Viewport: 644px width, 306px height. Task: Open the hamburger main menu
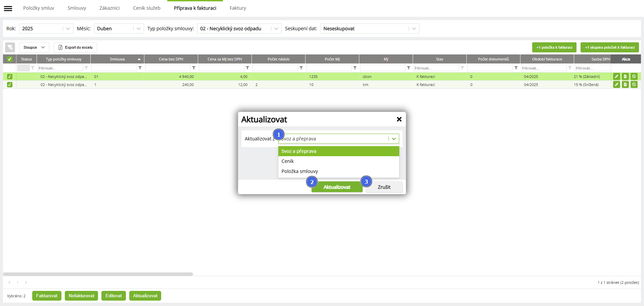pos(8,8)
